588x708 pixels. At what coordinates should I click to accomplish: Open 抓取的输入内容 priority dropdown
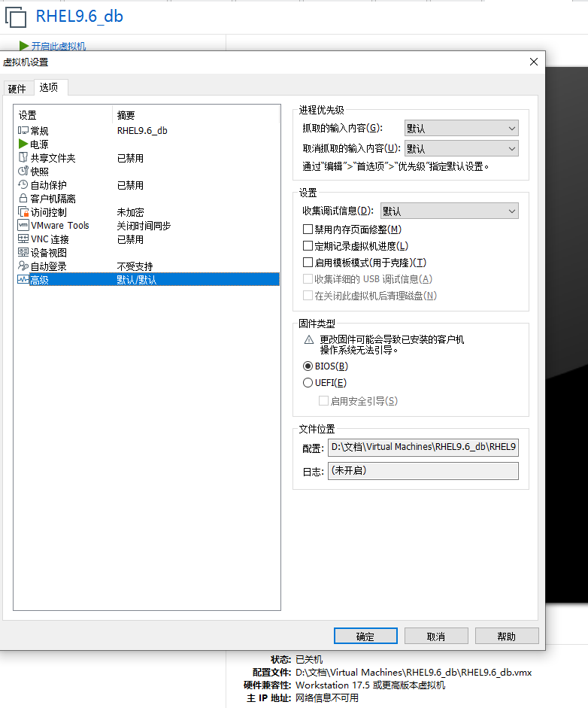coord(461,128)
